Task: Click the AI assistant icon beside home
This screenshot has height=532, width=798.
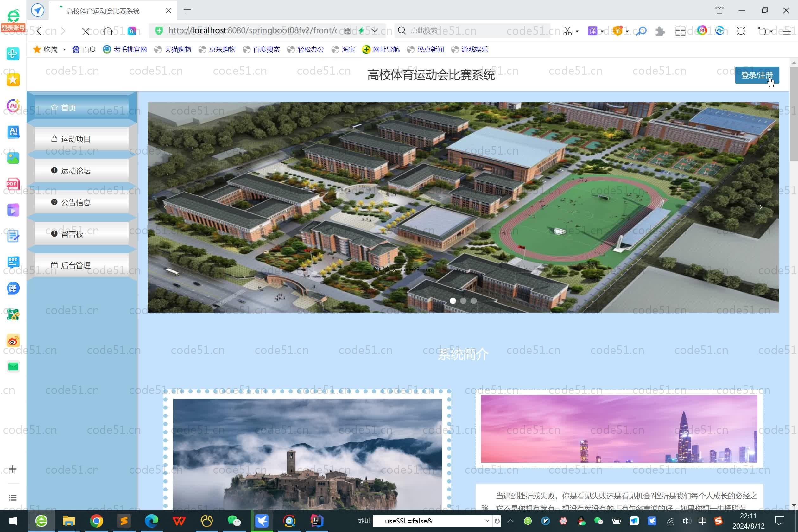Action: (x=132, y=31)
